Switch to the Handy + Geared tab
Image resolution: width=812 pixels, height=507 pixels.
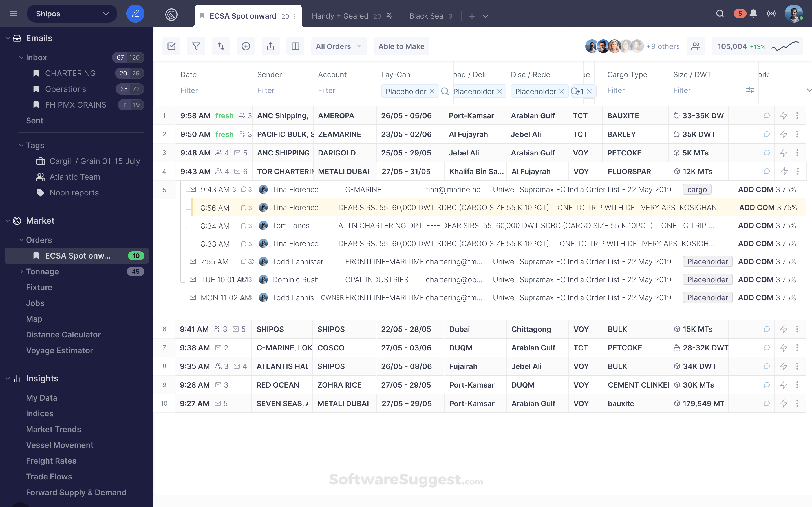[340, 16]
